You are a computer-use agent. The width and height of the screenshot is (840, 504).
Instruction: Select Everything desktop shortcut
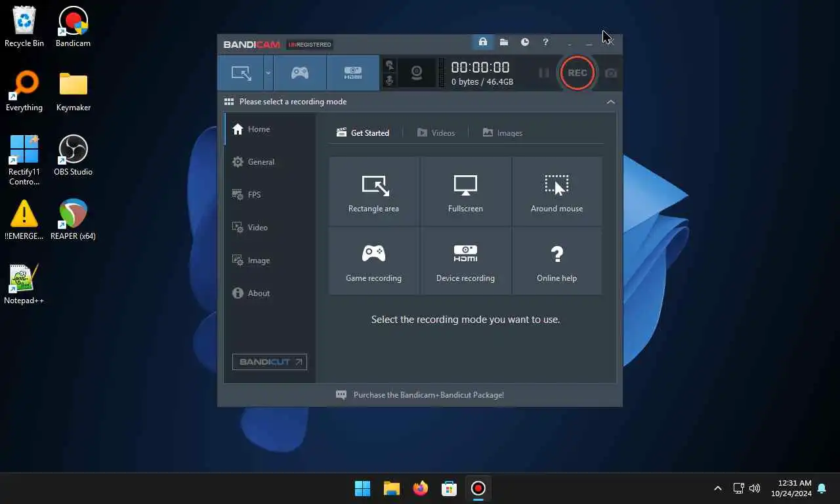tap(24, 91)
